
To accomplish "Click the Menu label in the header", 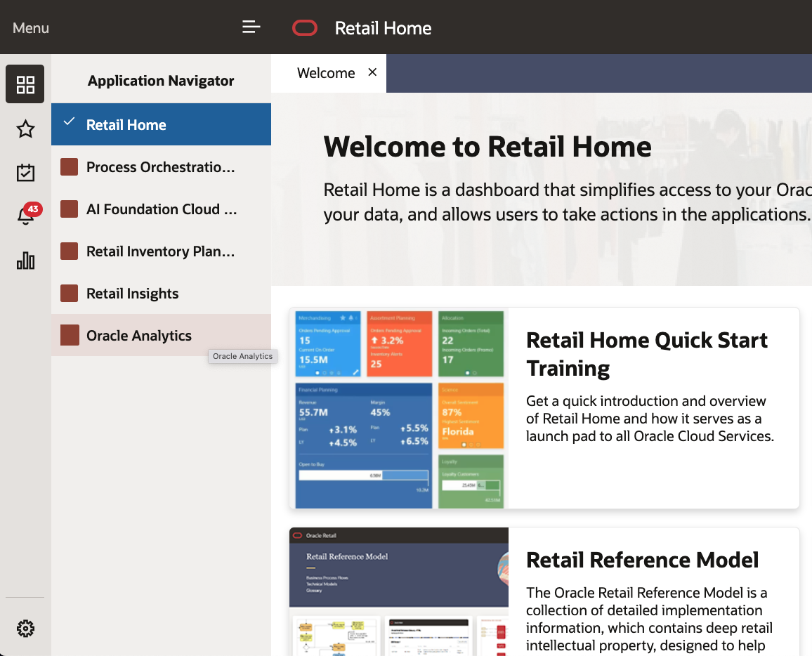I will click(x=30, y=28).
